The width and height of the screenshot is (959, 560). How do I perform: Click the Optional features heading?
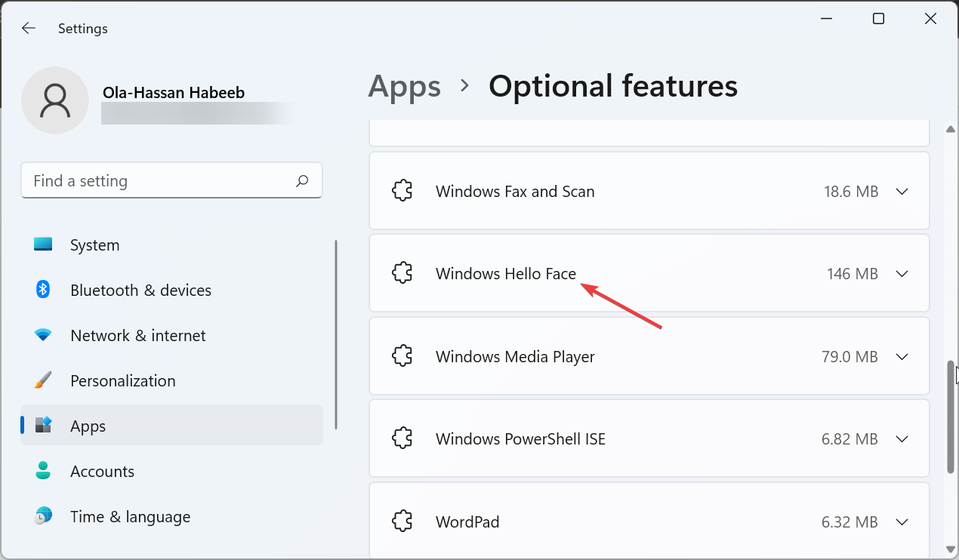point(613,86)
